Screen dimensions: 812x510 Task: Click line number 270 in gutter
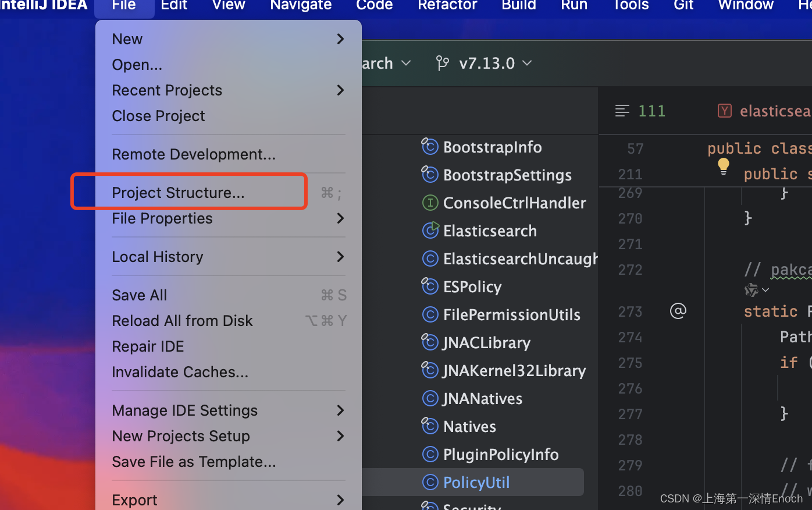[630, 218]
